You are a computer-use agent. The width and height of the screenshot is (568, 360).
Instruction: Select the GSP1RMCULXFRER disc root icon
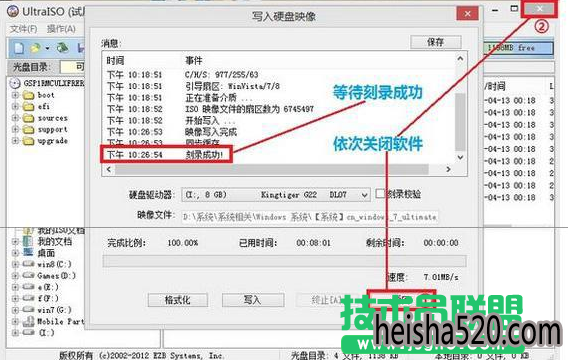[15, 83]
